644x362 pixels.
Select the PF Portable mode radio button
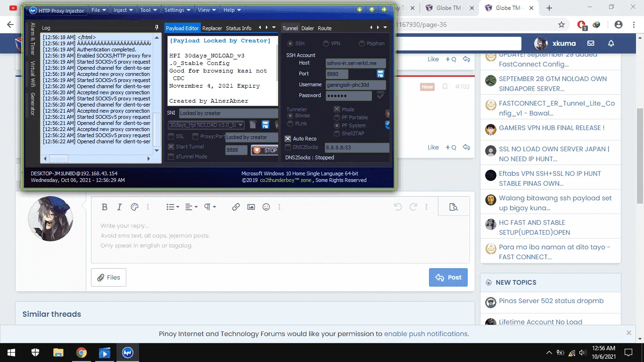coord(337,117)
